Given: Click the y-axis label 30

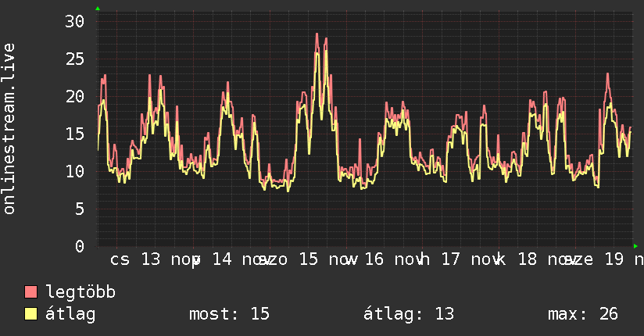Looking at the screenshot, I should coord(74,21).
